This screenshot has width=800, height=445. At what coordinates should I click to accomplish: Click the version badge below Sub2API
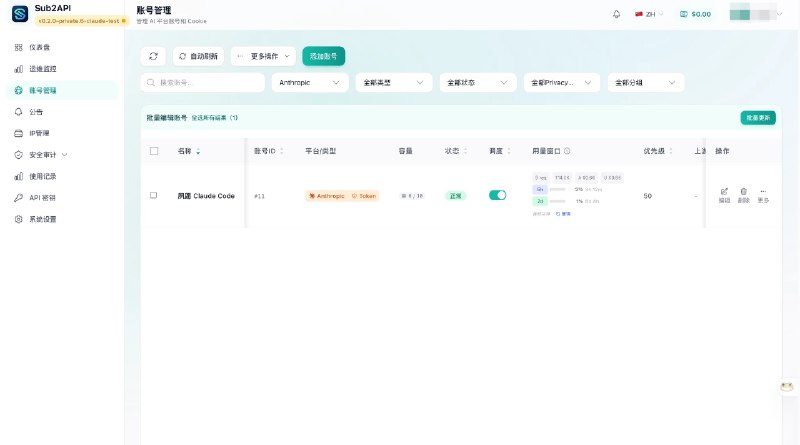click(82, 21)
